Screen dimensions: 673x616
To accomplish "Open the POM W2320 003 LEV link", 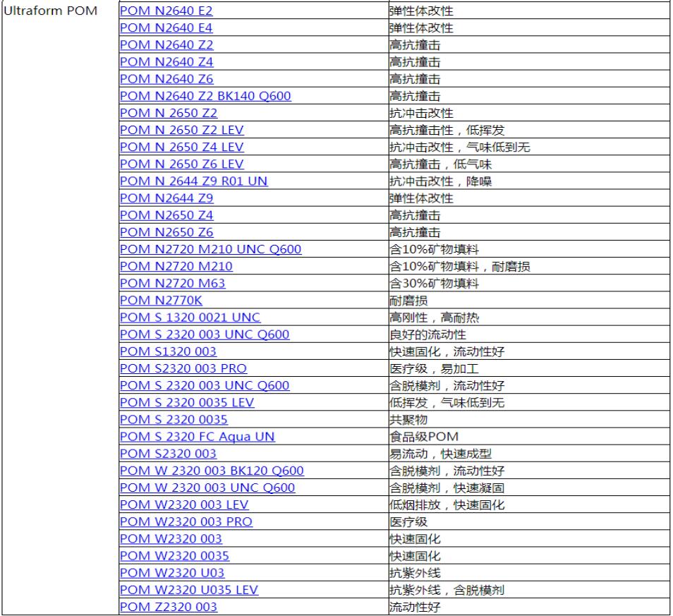I will pyautogui.click(x=184, y=505).
